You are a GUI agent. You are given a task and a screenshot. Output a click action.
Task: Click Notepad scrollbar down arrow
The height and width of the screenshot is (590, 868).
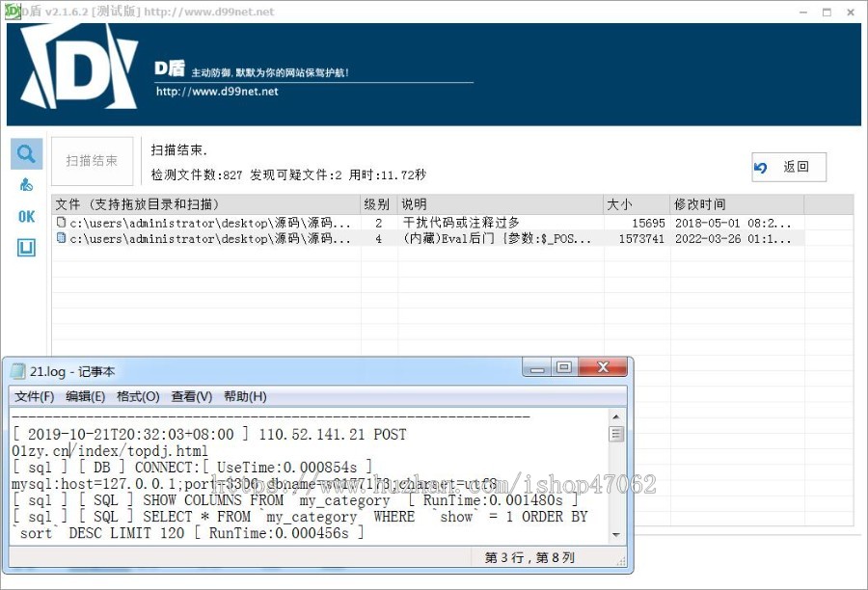coord(616,535)
